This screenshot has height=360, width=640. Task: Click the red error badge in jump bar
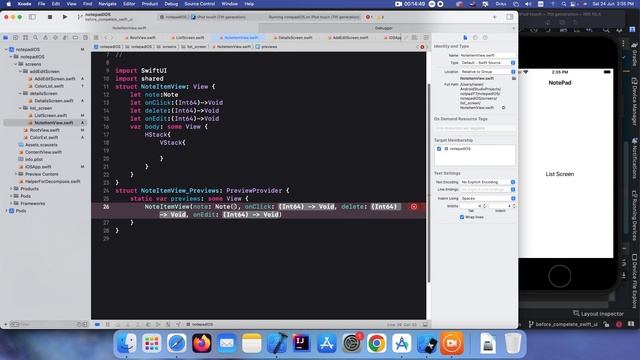[422, 47]
